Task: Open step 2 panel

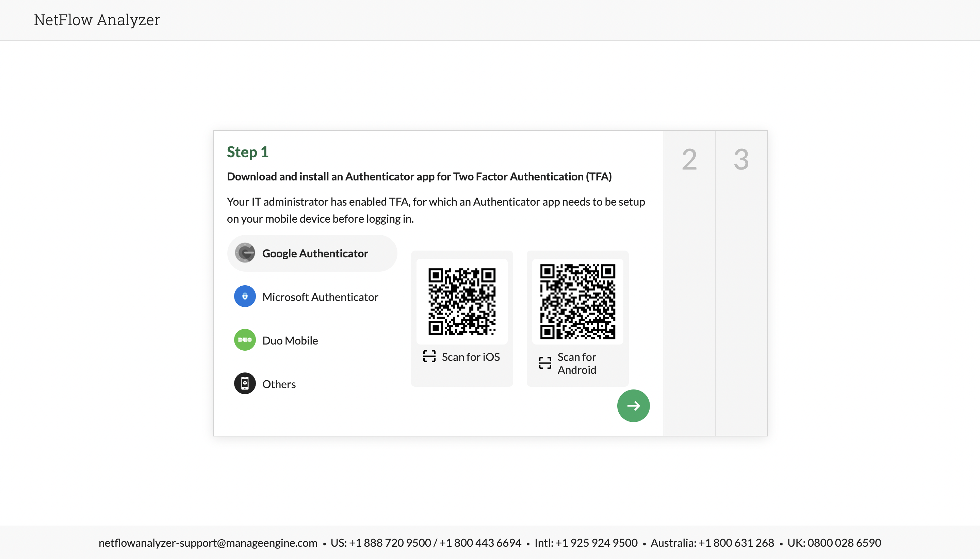Action: pyautogui.click(x=689, y=160)
